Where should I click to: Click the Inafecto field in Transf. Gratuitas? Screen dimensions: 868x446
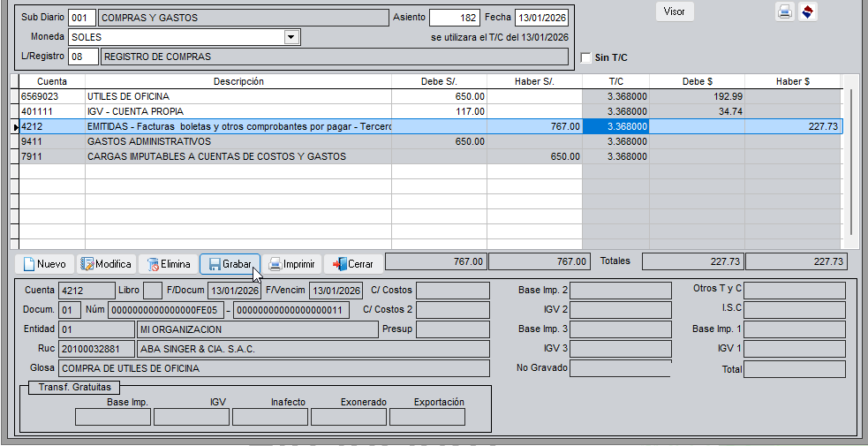[x=270, y=417]
